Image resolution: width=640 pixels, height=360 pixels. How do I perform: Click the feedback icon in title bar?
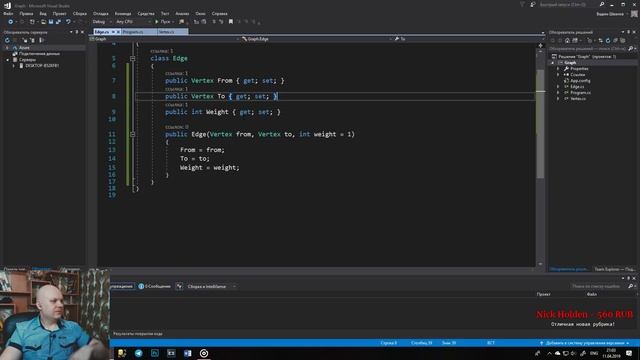click(533, 4)
